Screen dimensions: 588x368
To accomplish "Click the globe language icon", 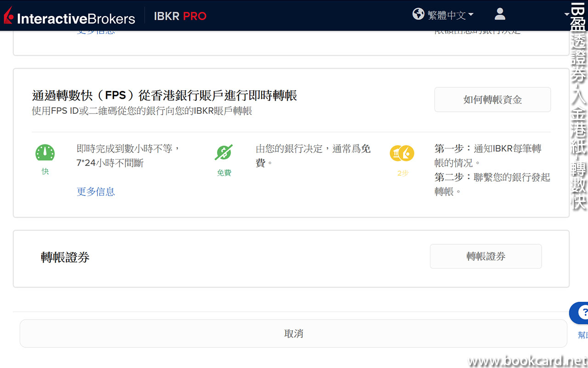I will [x=418, y=14].
